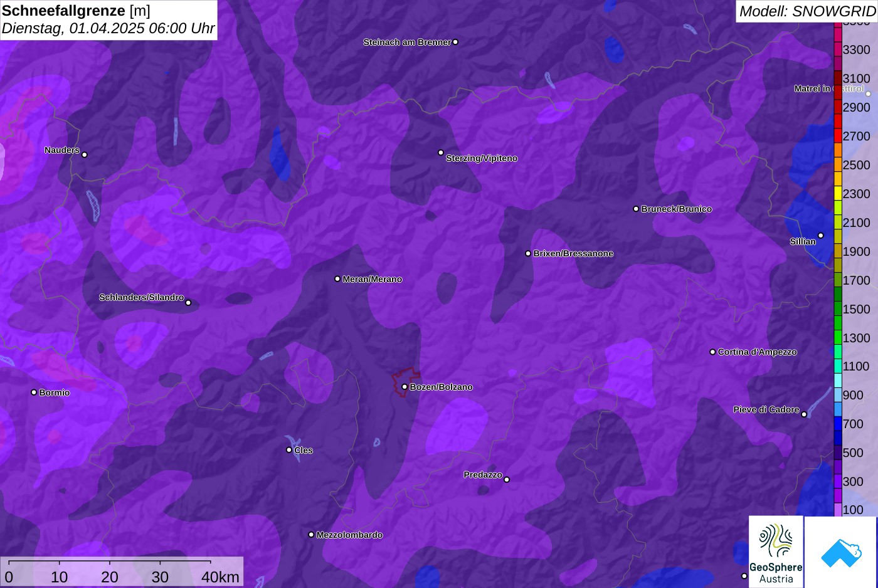Click the Bozen/Bolzano label text
878x588 pixels.
coord(442,387)
